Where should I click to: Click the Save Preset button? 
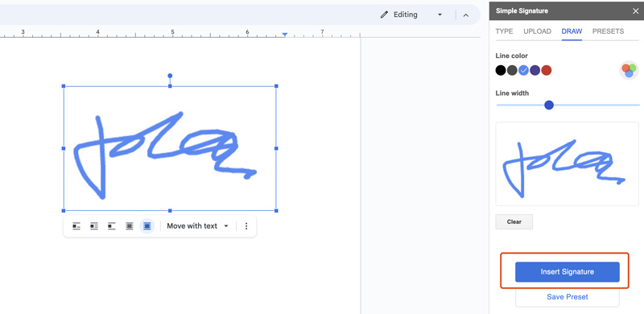point(568,297)
